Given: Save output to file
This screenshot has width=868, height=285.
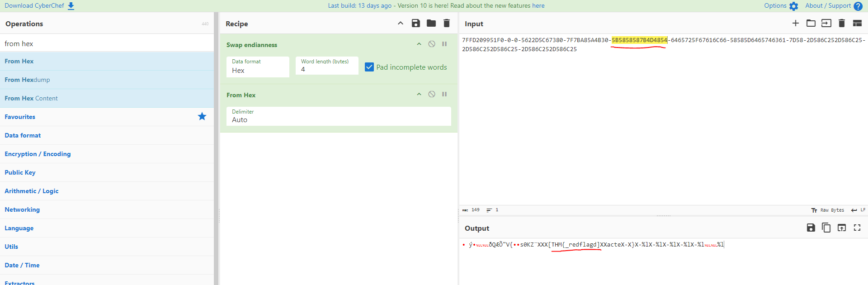Looking at the screenshot, I should coord(811,228).
